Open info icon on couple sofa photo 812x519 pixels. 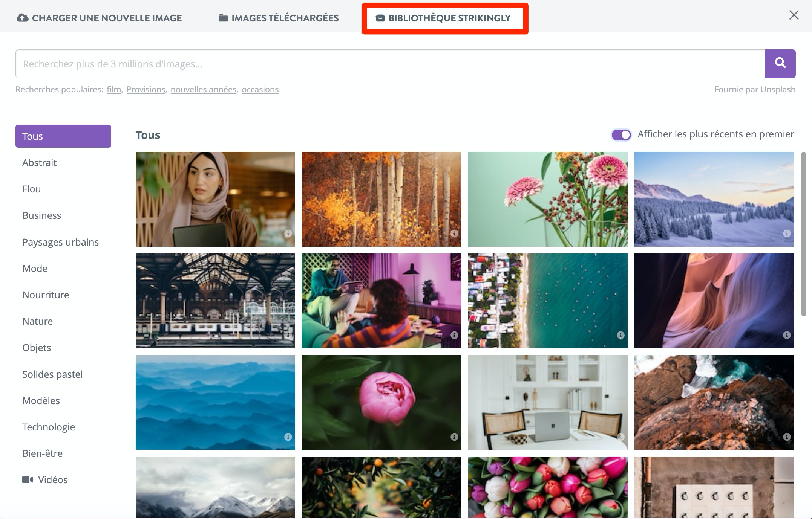click(454, 335)
